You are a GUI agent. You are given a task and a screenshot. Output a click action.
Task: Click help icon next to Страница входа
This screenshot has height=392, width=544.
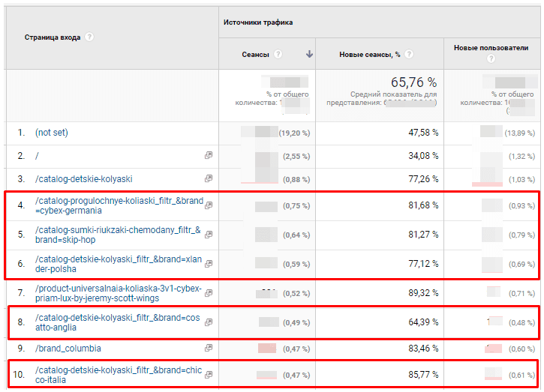click(x=89, y=37)
